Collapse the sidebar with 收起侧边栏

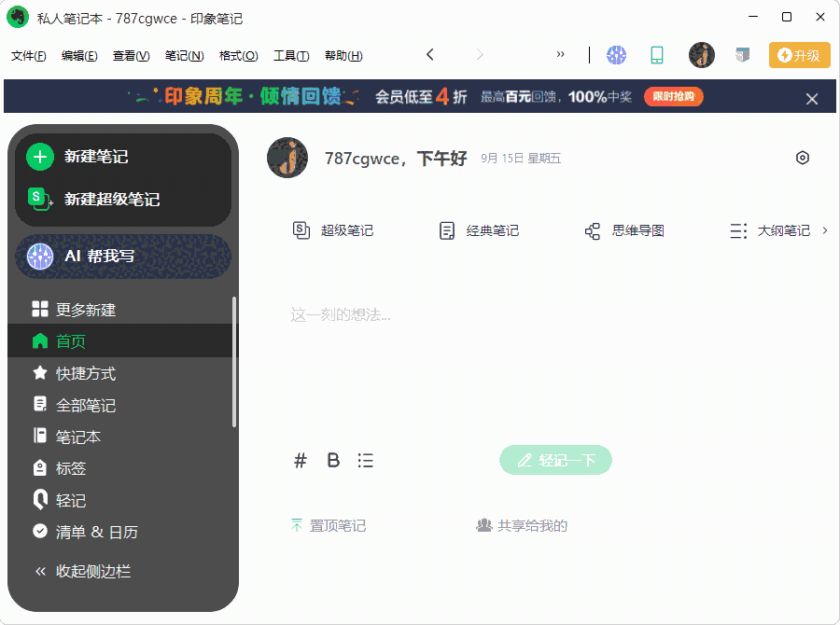pyautogui.click(x=93, y=571)
